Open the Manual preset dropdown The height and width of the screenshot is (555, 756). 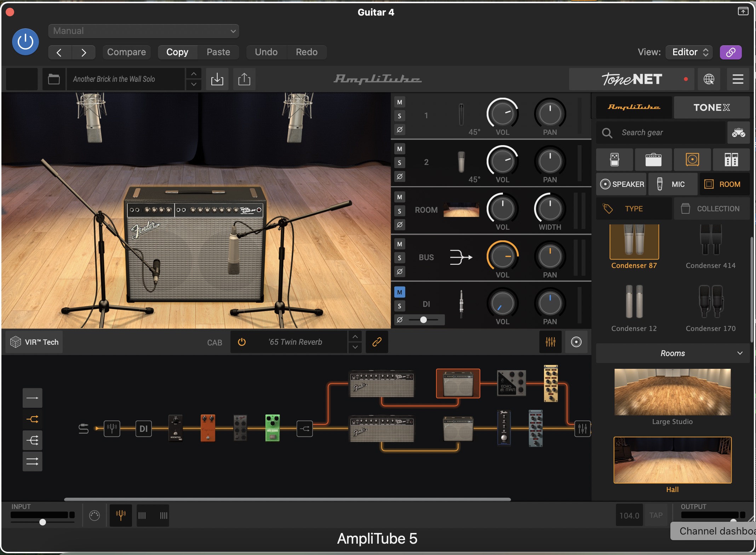click(144, 31)
